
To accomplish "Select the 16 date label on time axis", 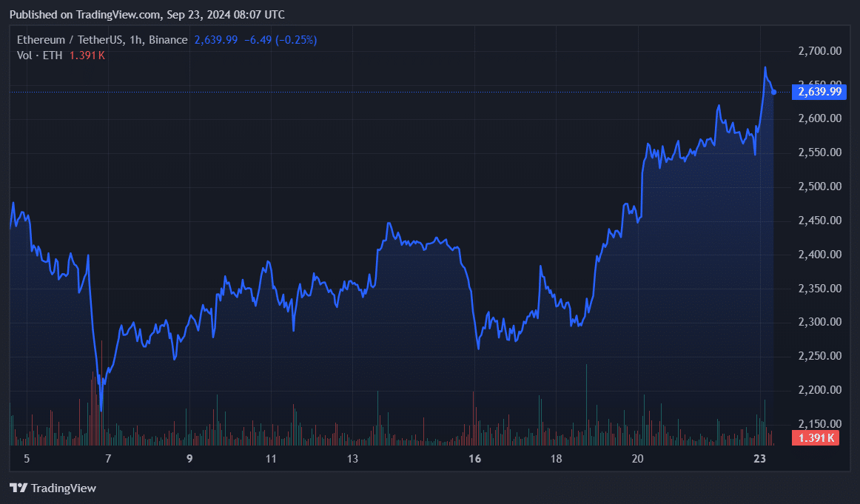I will click(x=474, y=459).
